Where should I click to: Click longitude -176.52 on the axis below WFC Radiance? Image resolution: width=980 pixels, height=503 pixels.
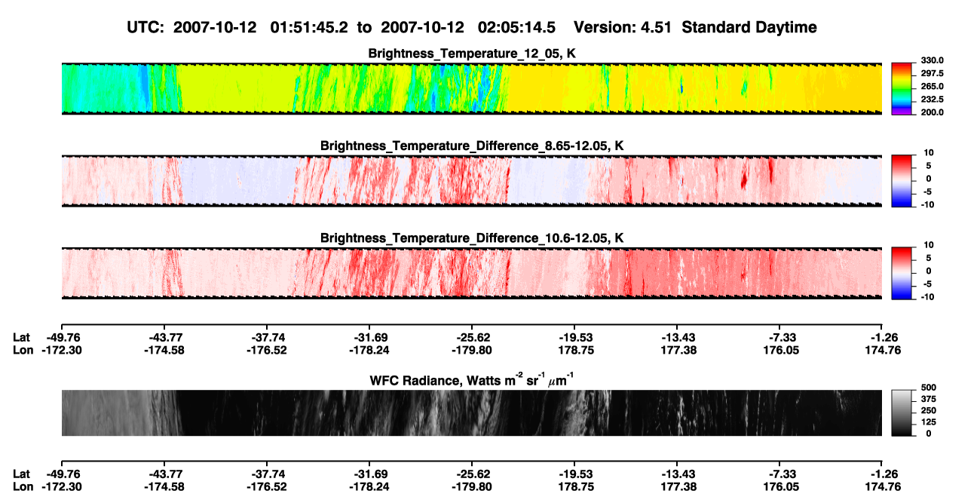266,486
